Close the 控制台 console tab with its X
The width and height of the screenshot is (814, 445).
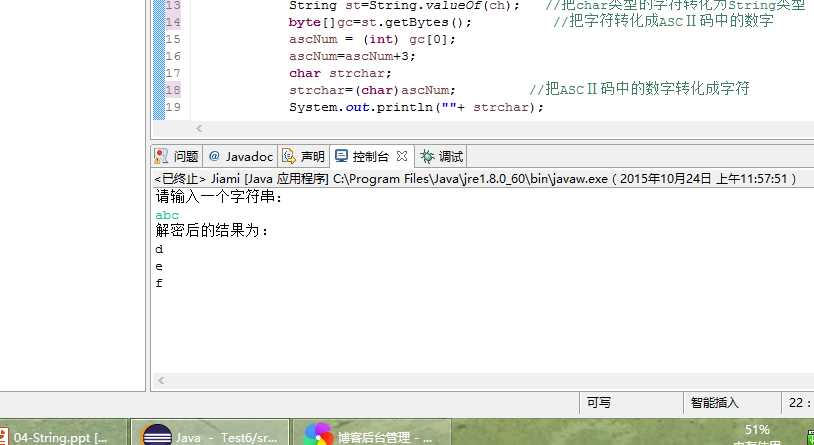tap(401, 156)
